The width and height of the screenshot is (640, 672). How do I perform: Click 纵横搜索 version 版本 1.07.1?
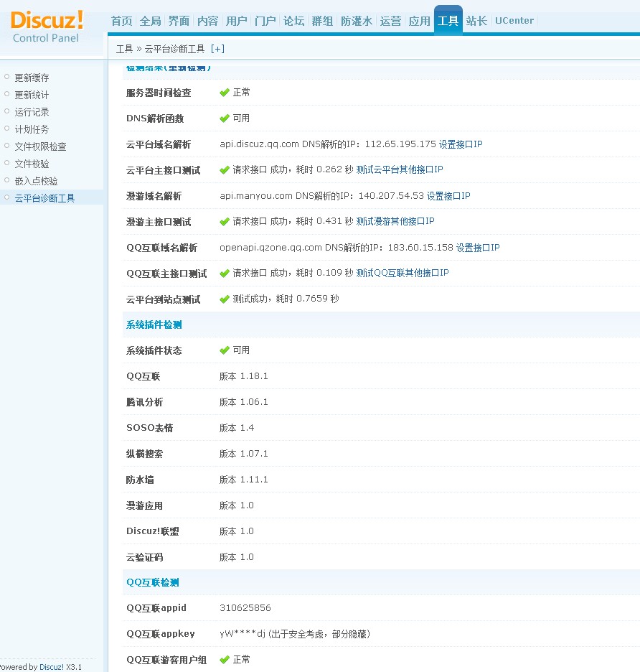[244, 454]
